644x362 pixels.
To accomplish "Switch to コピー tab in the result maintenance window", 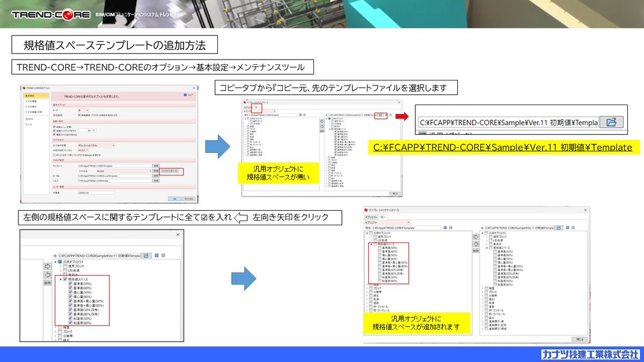I will (x=383, y=217).
